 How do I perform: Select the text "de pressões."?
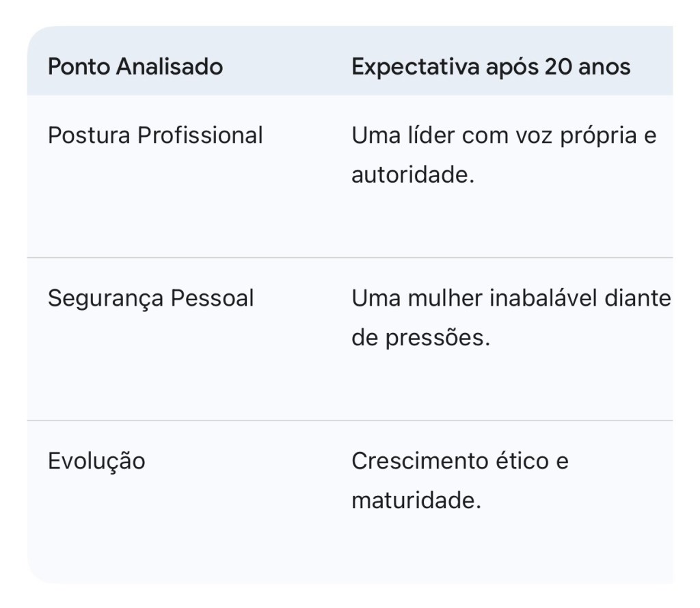tap(420, 338)
